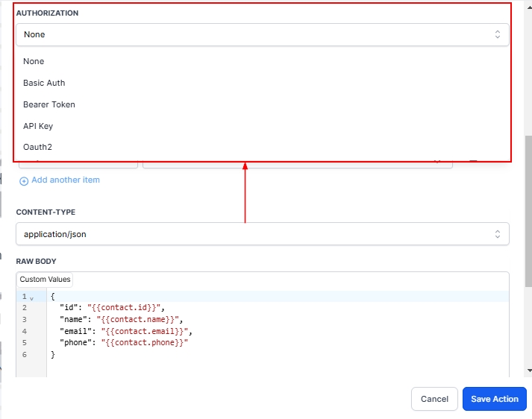Viewport: 532px width, 419px height.
Task: Collapse the Authorization dropdown field
Action: 261,34
